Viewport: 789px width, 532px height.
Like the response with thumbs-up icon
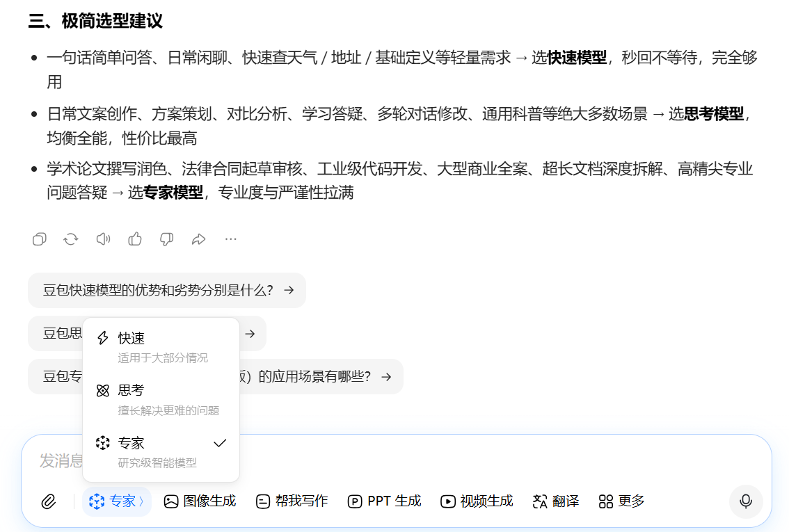point(135,239)
